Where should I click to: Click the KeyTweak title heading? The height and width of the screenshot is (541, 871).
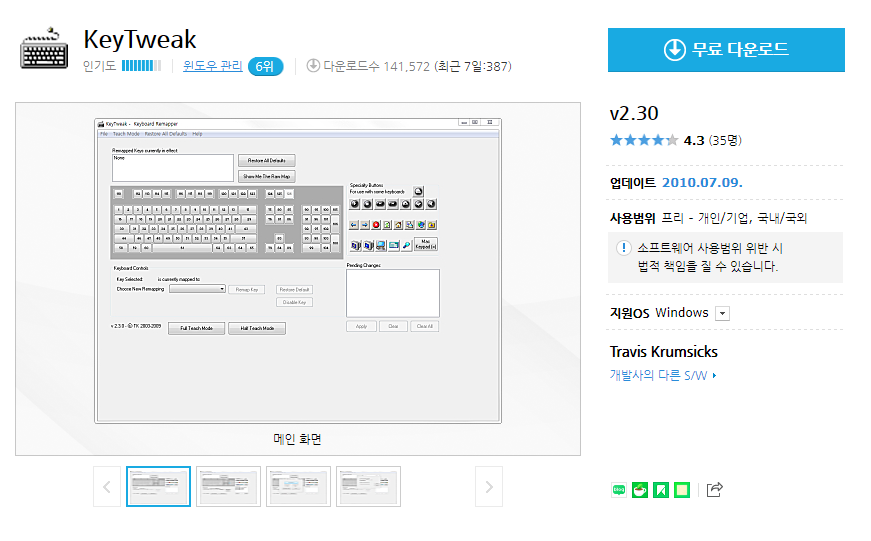(x=140, y=39)
